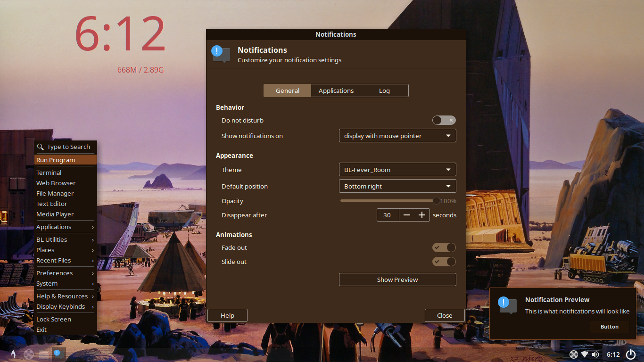Open the Theme dropdown BL-Fever_Room

(397, 170)
